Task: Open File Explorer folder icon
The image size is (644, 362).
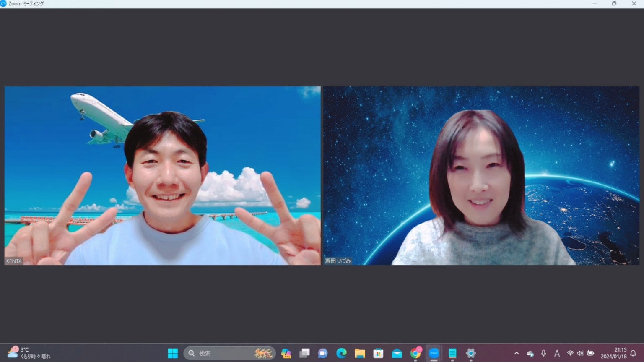Action: pos(360,353)
